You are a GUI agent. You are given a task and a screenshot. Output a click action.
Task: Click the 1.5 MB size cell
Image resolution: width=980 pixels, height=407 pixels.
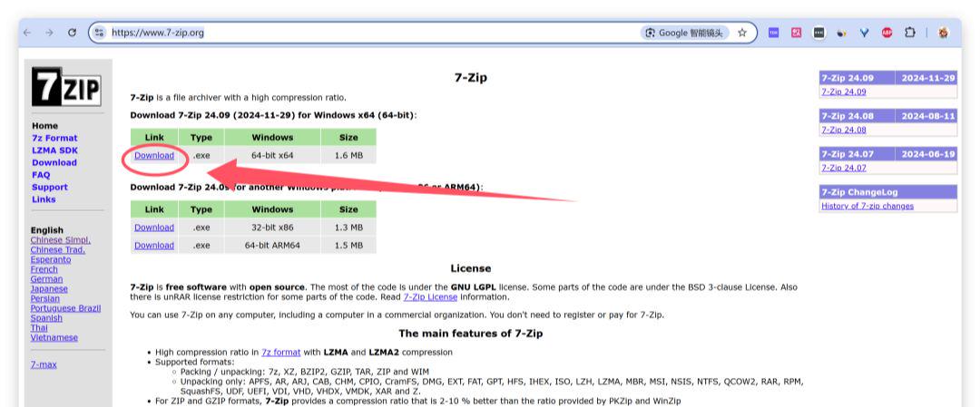[348, 246]
